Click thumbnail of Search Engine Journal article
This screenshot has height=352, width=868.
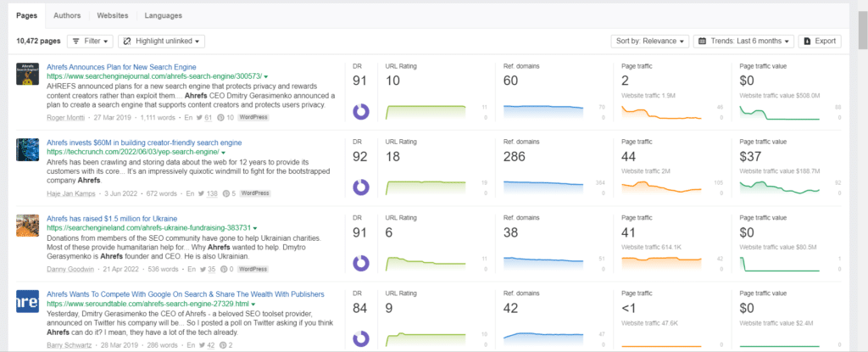point(27,74)
